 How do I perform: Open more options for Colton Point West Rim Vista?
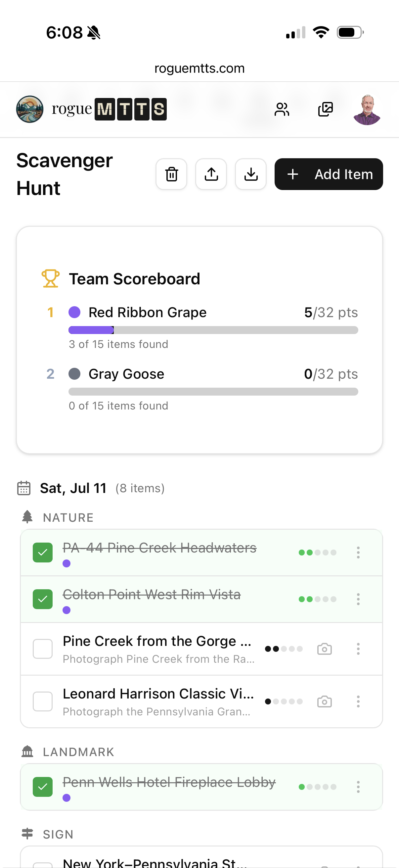pyautogui.click(x=358, y=599)
